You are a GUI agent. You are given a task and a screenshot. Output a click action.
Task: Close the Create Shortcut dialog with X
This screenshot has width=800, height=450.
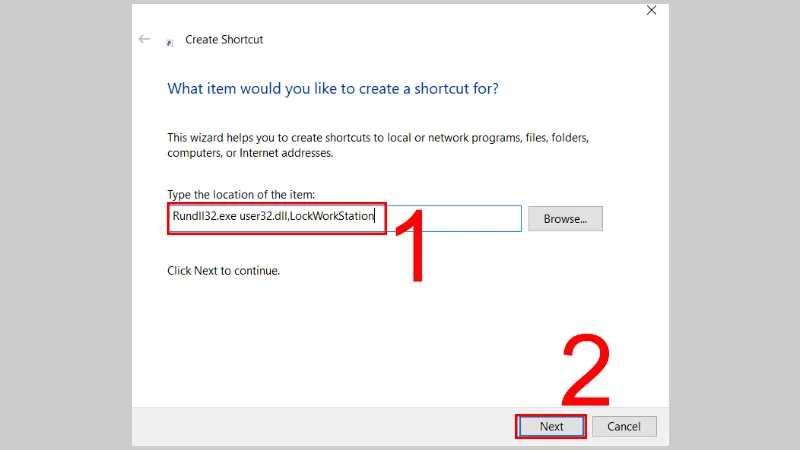(652, 11)
